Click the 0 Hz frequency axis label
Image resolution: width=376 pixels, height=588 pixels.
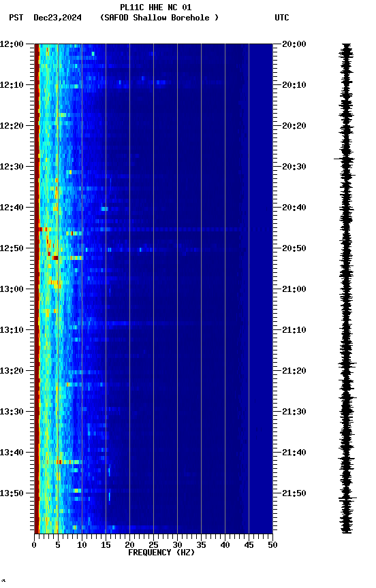(35, 545)
